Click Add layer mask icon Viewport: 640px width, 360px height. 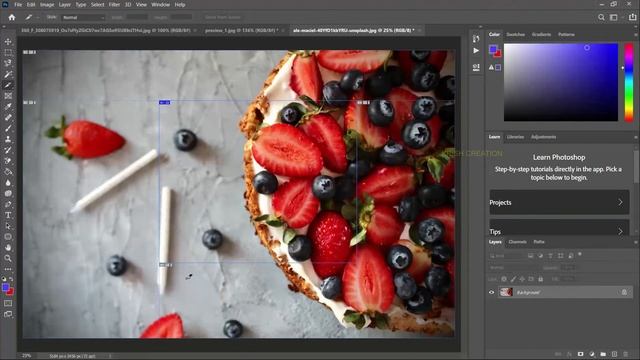click(580, 354)
